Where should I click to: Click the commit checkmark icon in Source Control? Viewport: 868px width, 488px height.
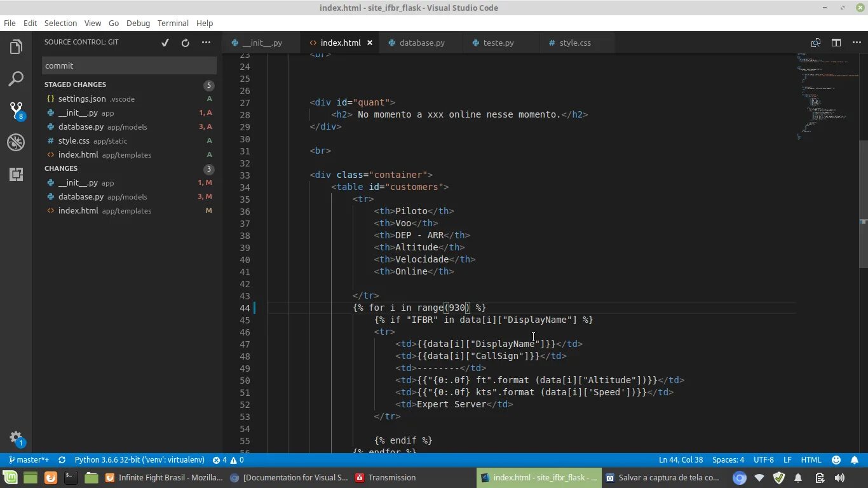tap(165, 43)
